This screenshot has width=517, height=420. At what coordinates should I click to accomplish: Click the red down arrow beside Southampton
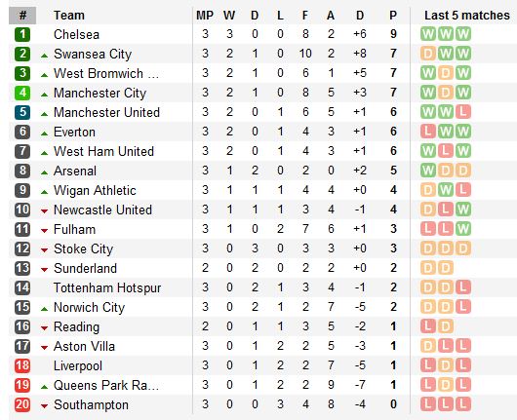[x=44, y=406]
